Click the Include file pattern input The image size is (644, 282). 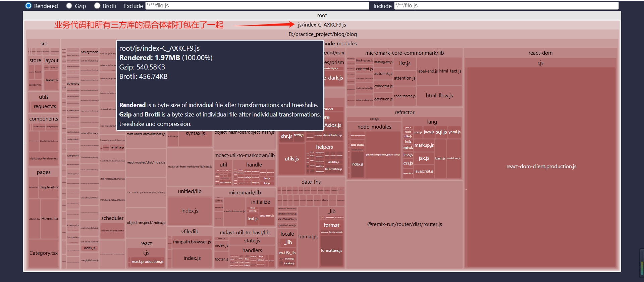coord(506,6)
